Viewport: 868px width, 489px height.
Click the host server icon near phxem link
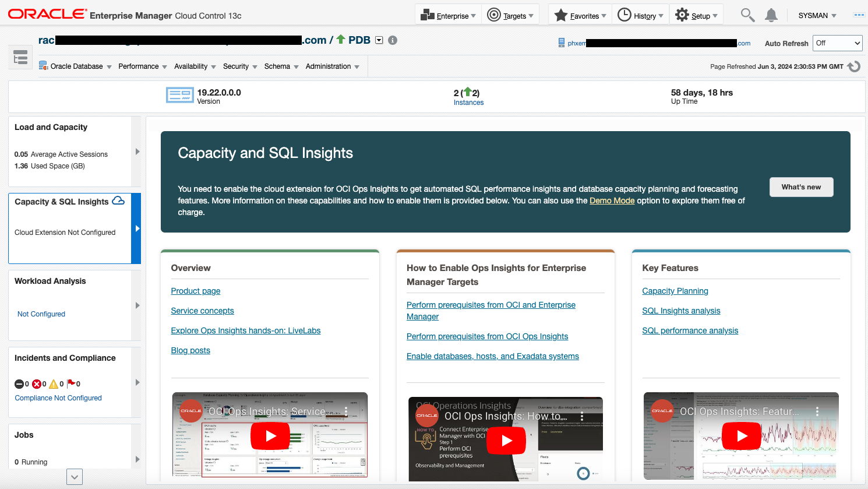click(562, 43)
